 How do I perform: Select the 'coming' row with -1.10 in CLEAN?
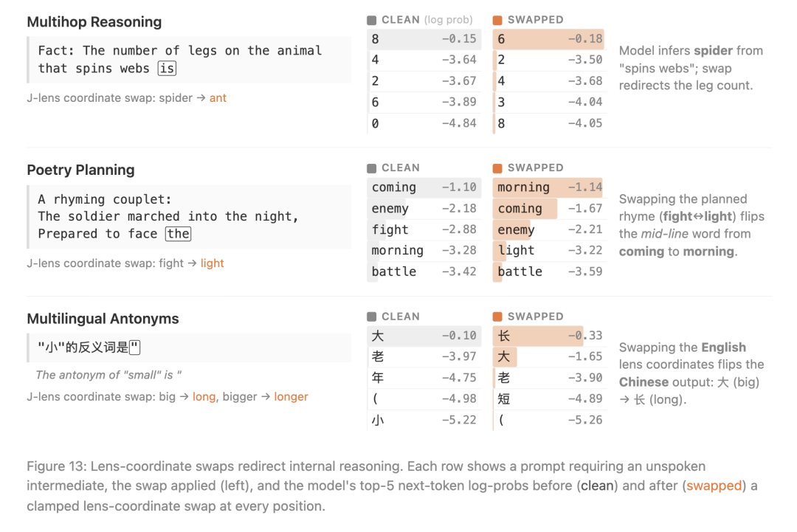[x=424, y=187]
